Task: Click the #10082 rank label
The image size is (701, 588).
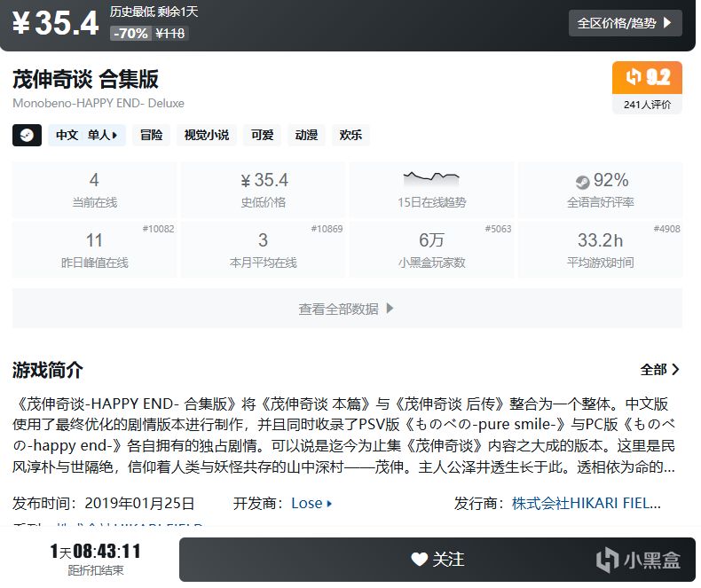Action: [158, 229]
